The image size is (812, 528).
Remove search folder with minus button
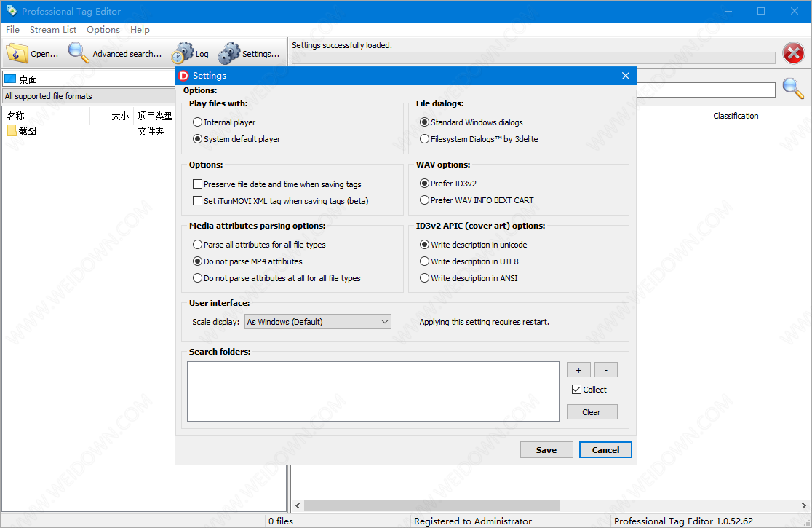[606, 370]
